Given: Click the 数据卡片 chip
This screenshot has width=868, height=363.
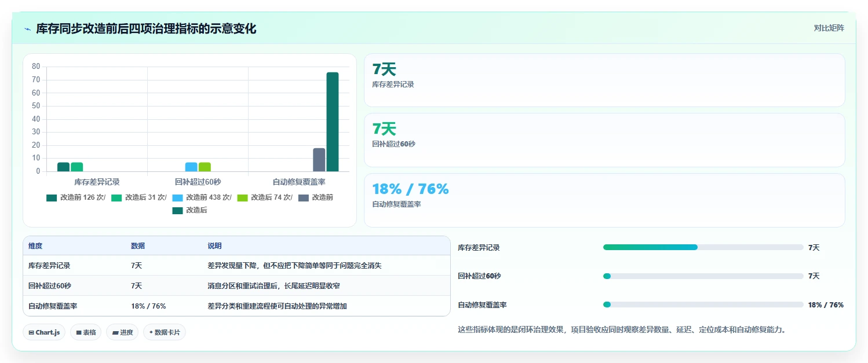Looking at the screenshot, I should pyautogui.click(x=165, y=332).
